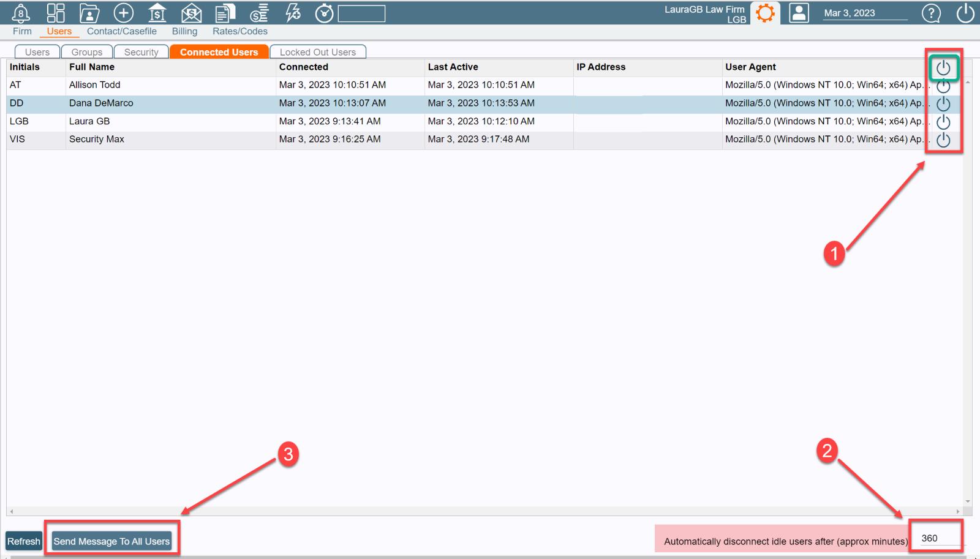Disconnect Security Max via power icon
This screenshot has height=559, width=980.
click(x=943, y=139)
